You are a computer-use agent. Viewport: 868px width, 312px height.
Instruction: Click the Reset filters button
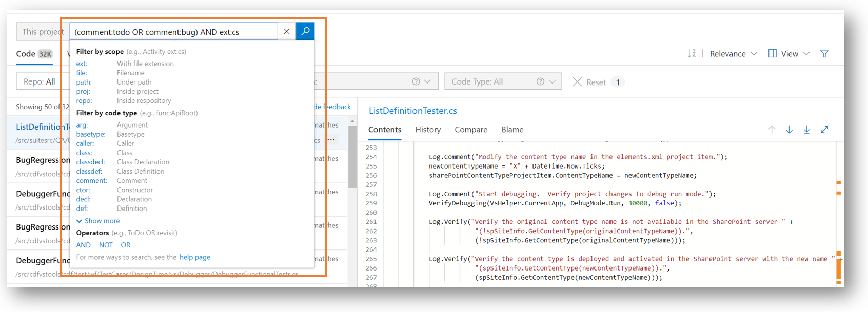point(589,82)
